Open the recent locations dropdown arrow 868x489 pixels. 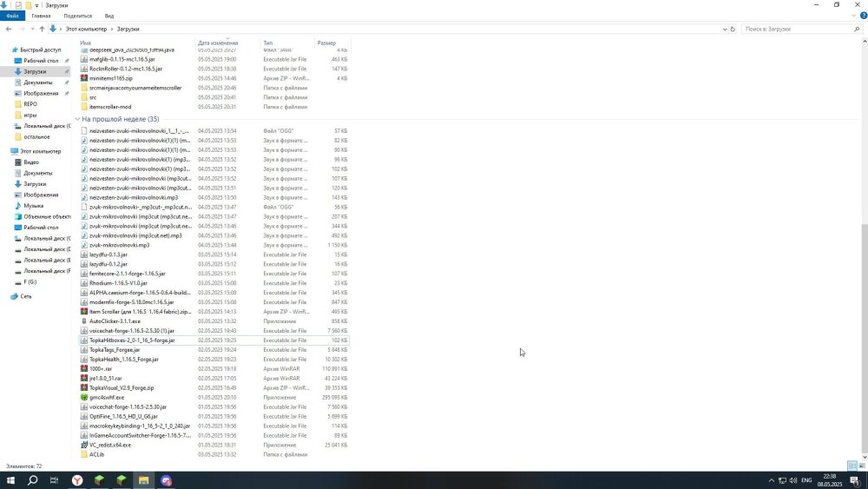pyautogui.click(x=33, y=29)
